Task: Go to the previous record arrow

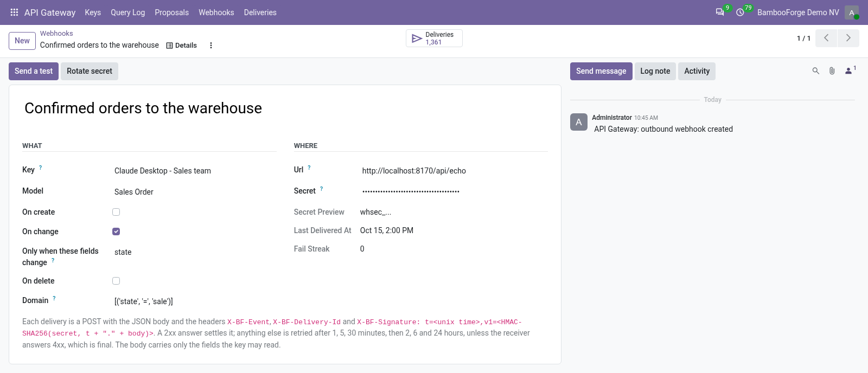Action: pos(826,38)
